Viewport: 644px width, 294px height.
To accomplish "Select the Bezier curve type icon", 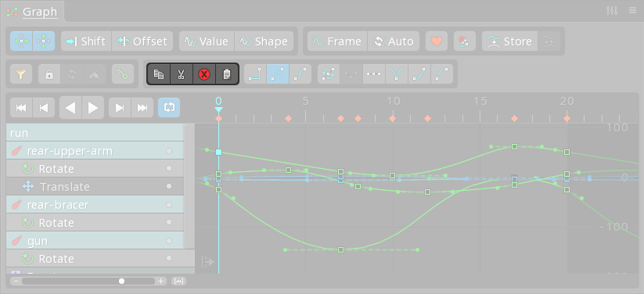I will tap(300, 74).
